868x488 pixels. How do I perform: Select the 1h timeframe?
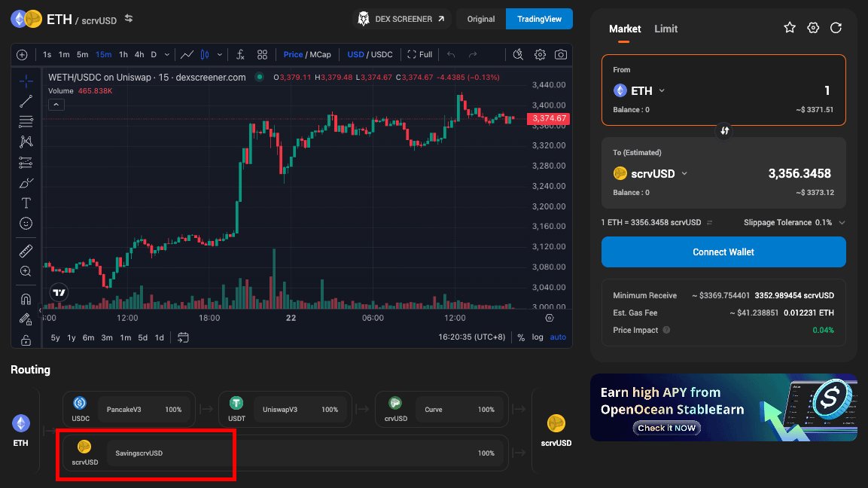point(123,54)
